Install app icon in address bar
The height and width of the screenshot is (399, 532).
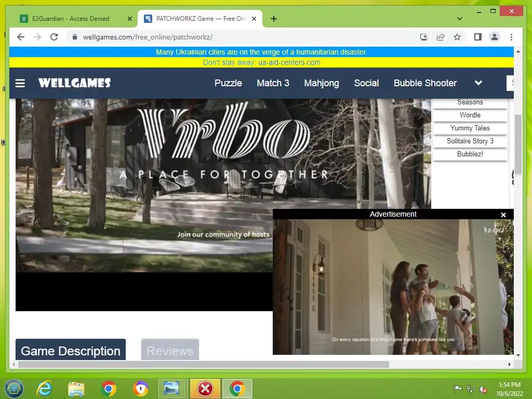424,37
